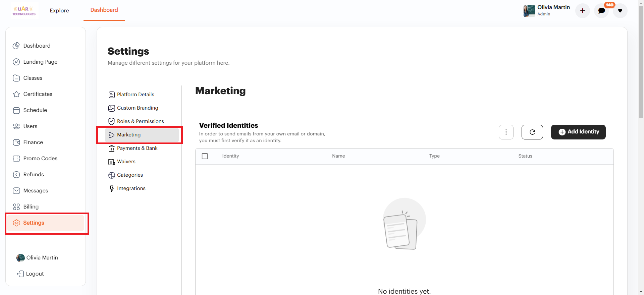This screenshot has width=644, height=295.
Task: Open Waivers settings
Action: 126,162
